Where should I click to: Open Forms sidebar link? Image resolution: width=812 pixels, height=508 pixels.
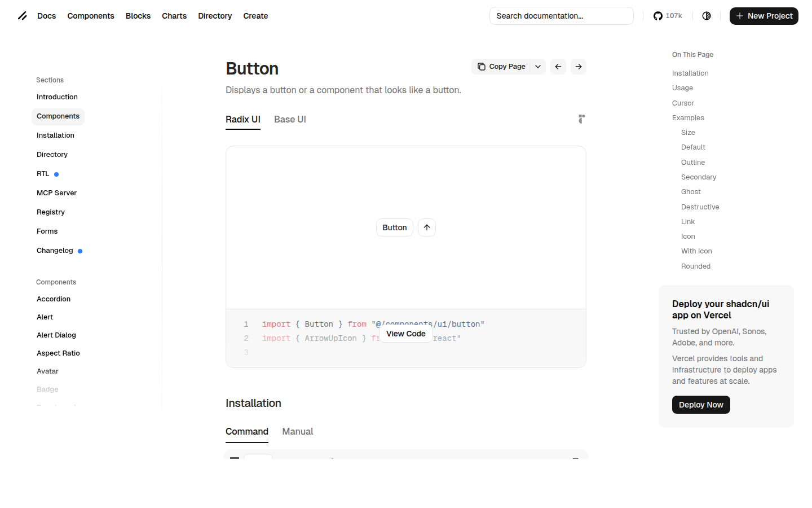[47, 231]
